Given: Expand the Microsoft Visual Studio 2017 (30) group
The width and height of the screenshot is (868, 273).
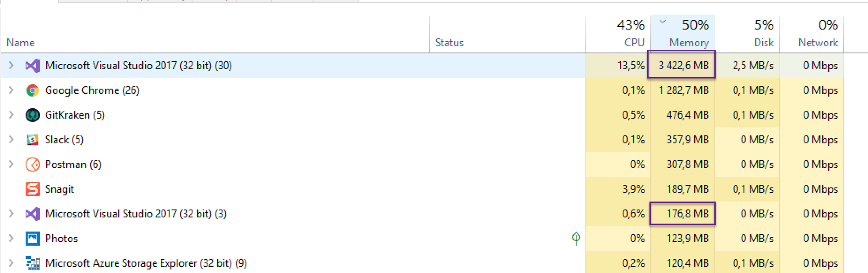Looking at the screenshot, I should click(x=11, y=66).
